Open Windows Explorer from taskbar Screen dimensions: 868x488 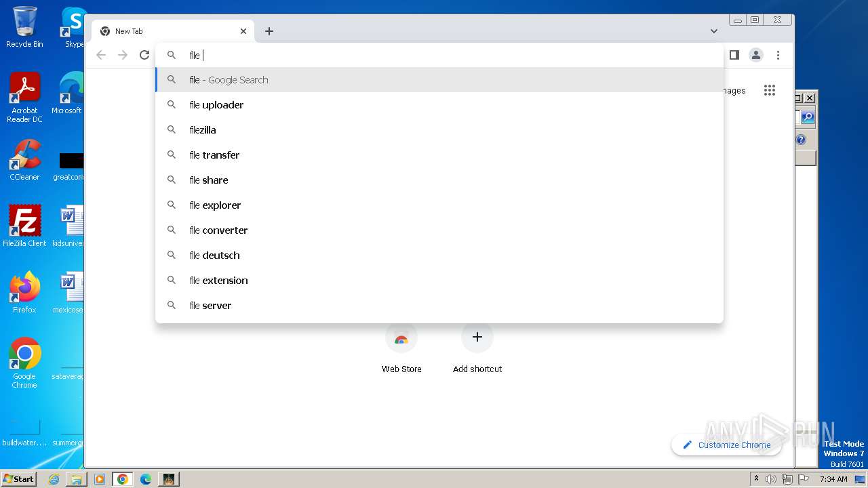click(x=77, y=479)
